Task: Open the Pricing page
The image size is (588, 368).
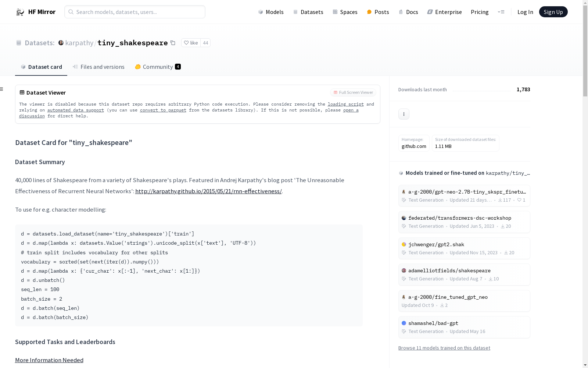Action: pos(480,12)
